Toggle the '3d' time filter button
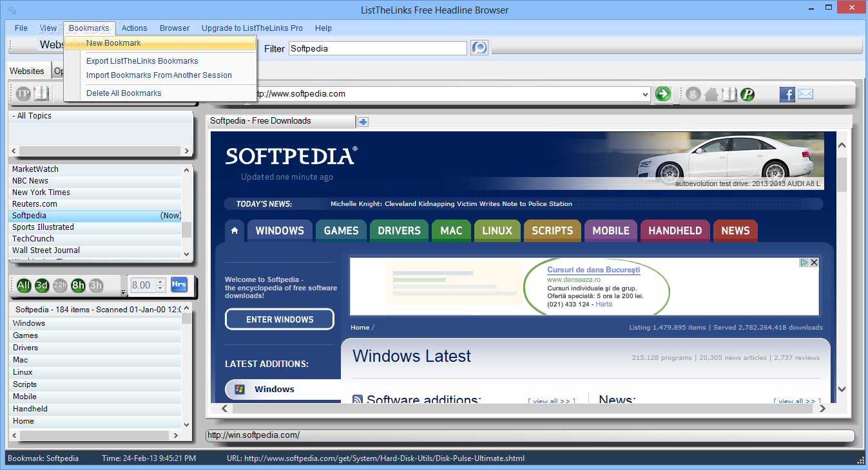 [42, 285]
